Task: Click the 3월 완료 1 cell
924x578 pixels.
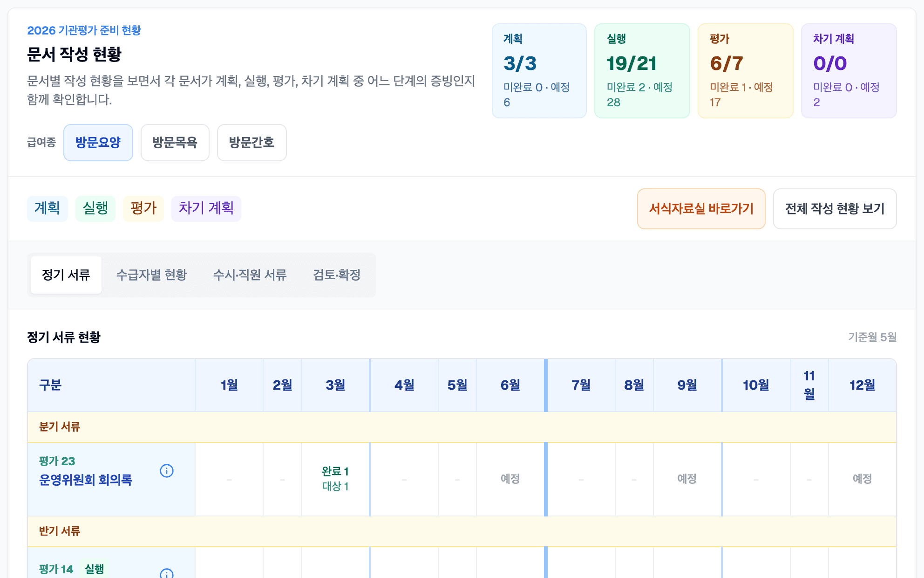Action: tap(335, 479)
